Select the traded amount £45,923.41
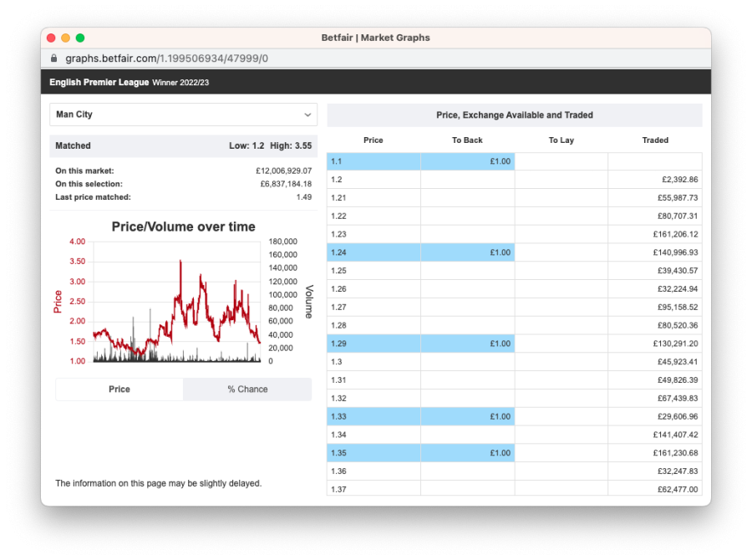Viewport: 752px width, 560px height. coord(678,362)
